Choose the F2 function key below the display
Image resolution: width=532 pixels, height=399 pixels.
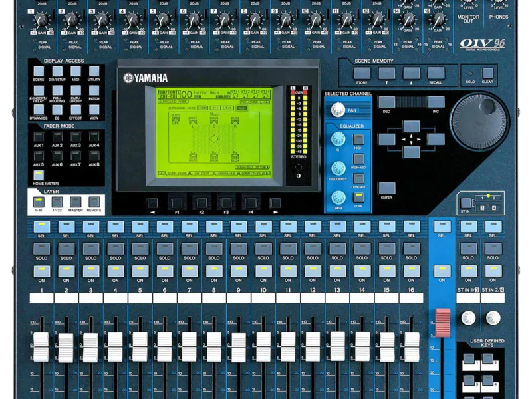coord(201,203)
